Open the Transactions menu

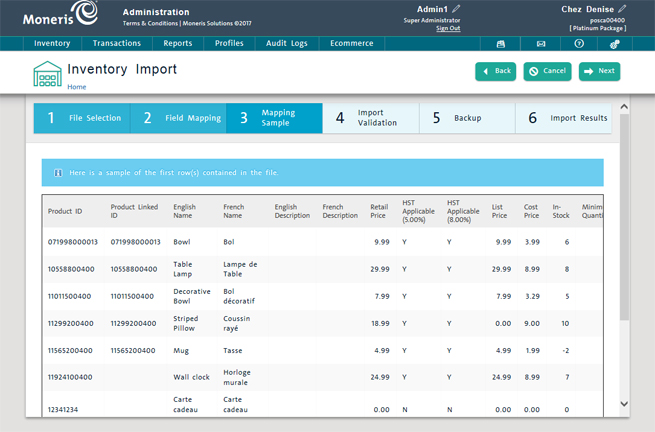(117, 44)
